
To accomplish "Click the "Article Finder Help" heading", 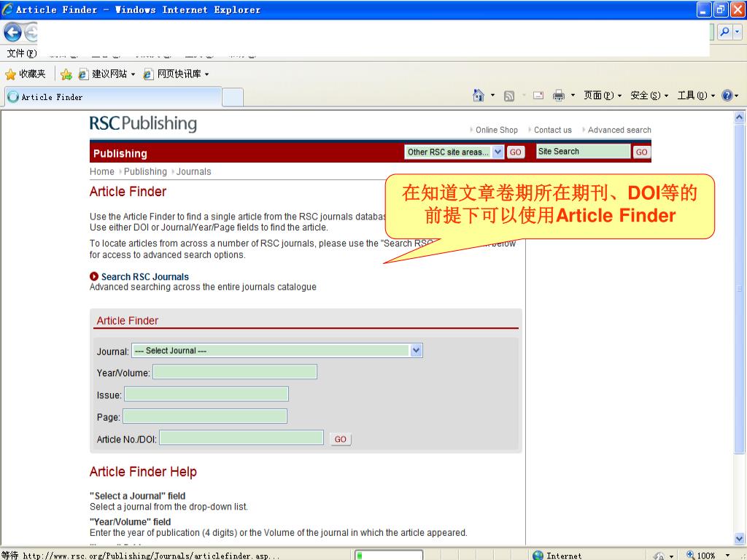I will pyautogui.click(x=143, y=472).
